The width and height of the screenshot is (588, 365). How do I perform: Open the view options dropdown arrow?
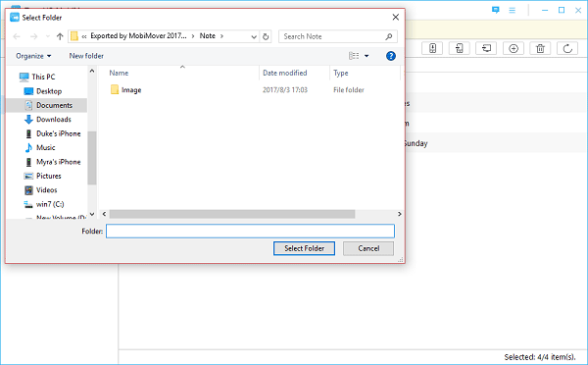(367, 56)
